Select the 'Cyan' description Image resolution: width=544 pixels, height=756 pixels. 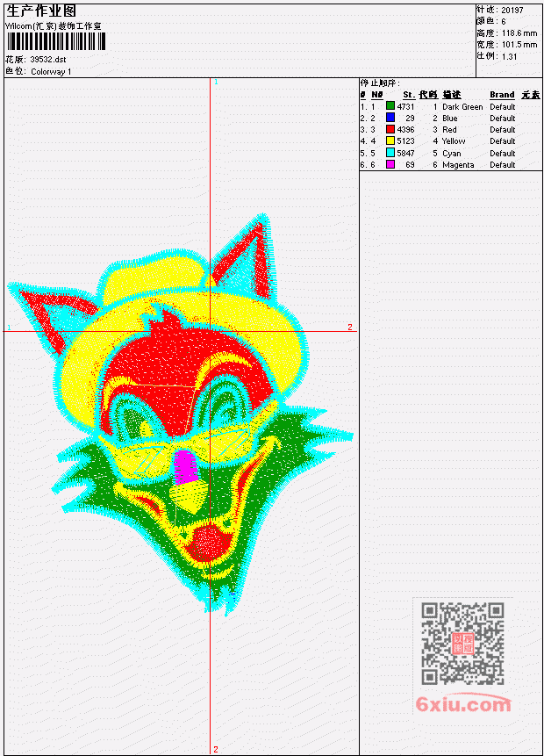[452, 154]
